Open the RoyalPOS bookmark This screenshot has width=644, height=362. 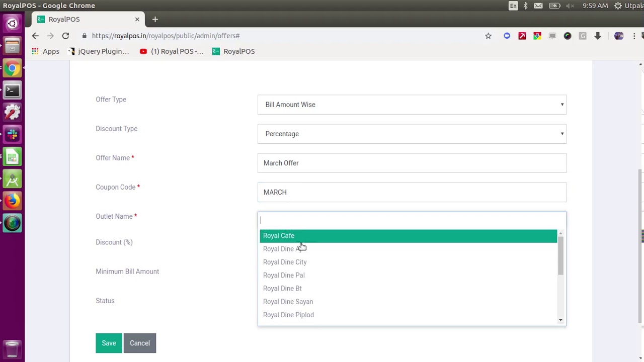click(x=233, y=51)
